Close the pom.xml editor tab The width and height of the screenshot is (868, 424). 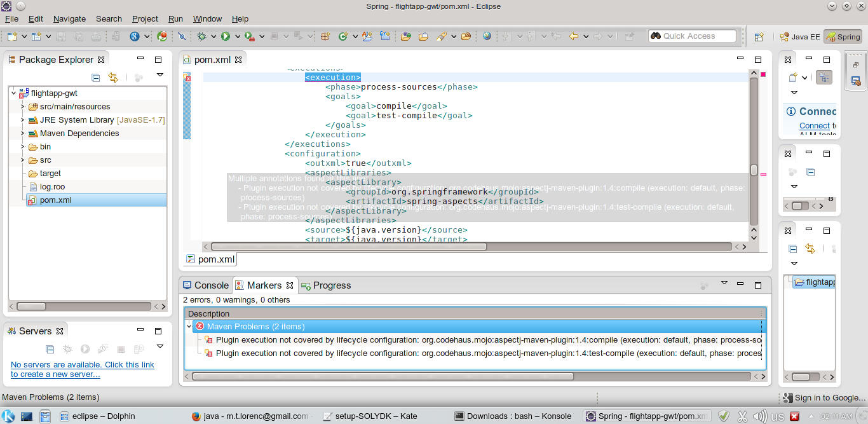238,60
